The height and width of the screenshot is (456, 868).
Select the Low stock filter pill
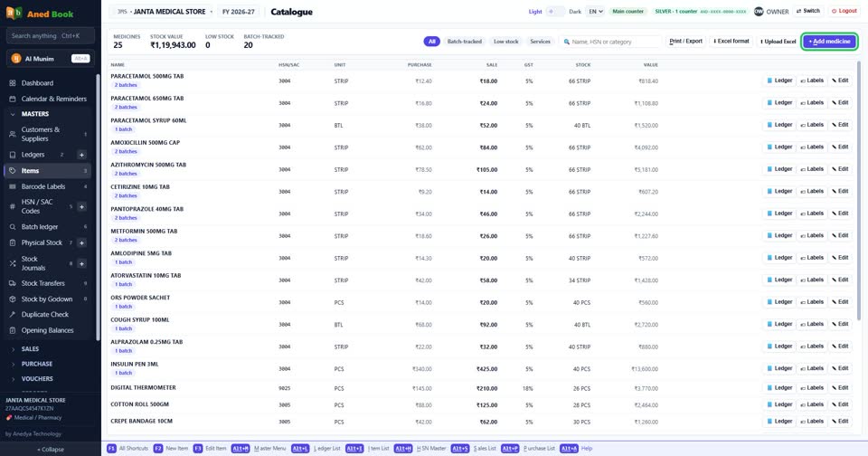pos(506,42)
